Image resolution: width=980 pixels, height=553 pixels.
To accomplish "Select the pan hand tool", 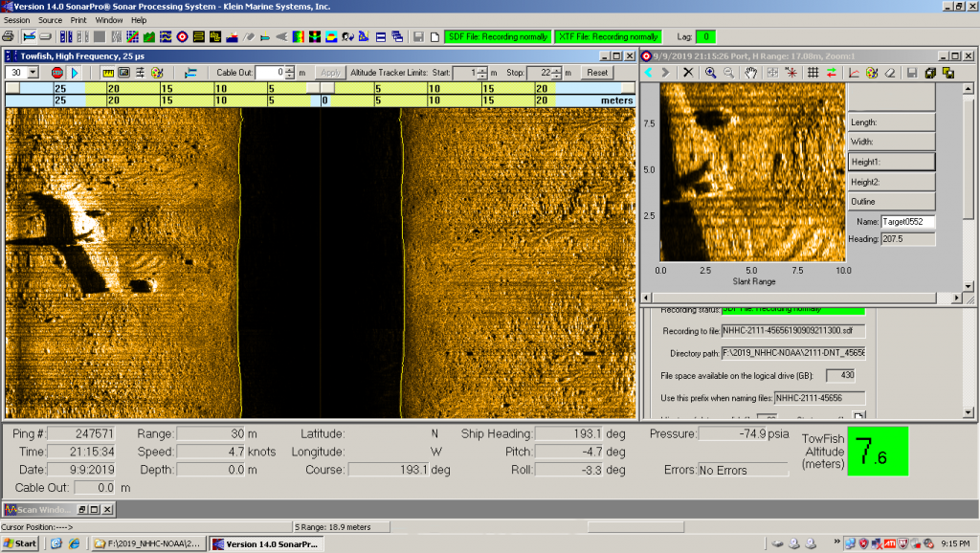I will click(x=751, y=72).
